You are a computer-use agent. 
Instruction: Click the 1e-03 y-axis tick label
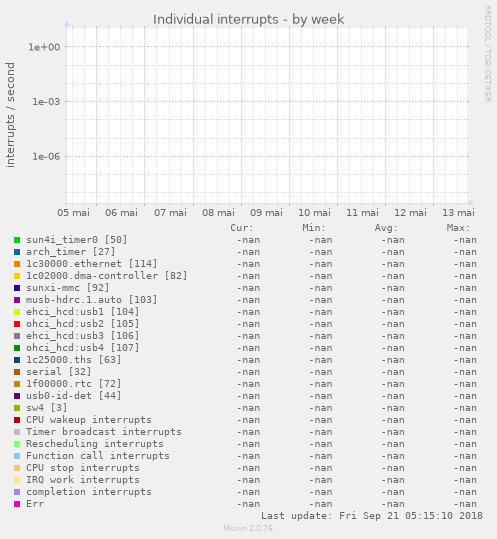coord(46,102)
